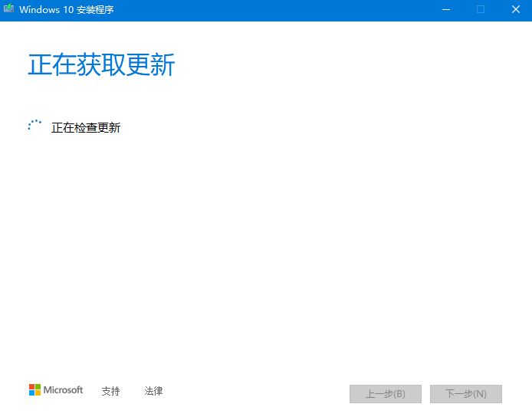Click the Windows 10 setup title bar icon

pos(9,8)
